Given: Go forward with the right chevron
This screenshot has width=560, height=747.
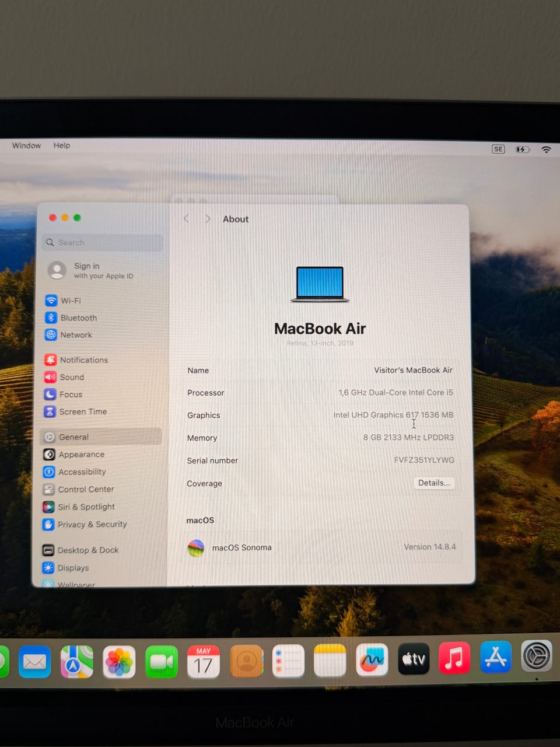Looking at the screenshot, I should (208, 219).
